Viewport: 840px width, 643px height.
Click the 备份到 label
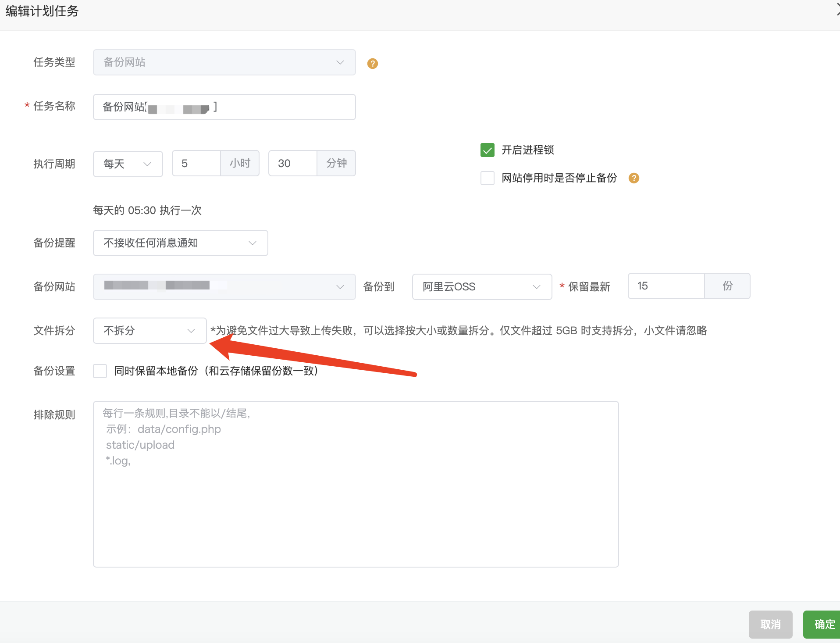pos(379,287)
